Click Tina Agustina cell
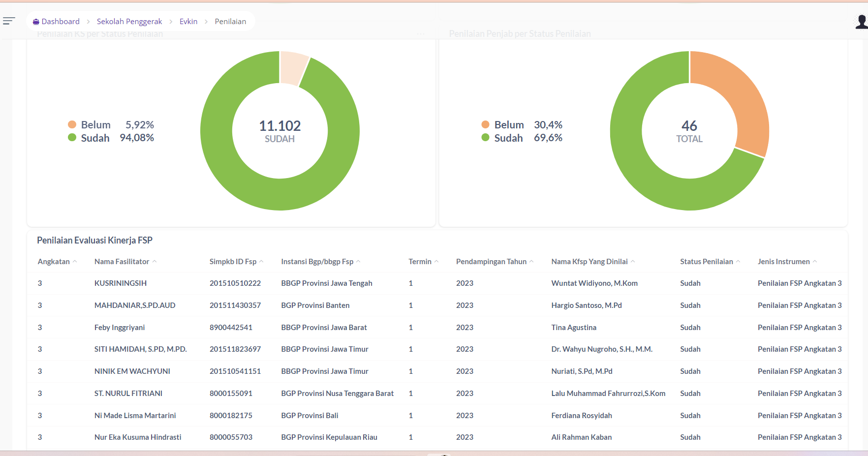This screenshot has height=456, width=868. pos(574,328)
